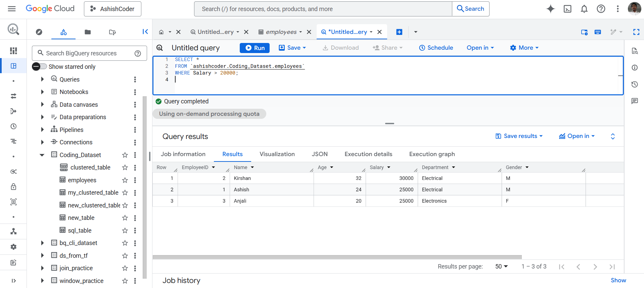Open query history clock icon on right rail
644x288 pixels.
pyautogui.click(x=635, y=84)
